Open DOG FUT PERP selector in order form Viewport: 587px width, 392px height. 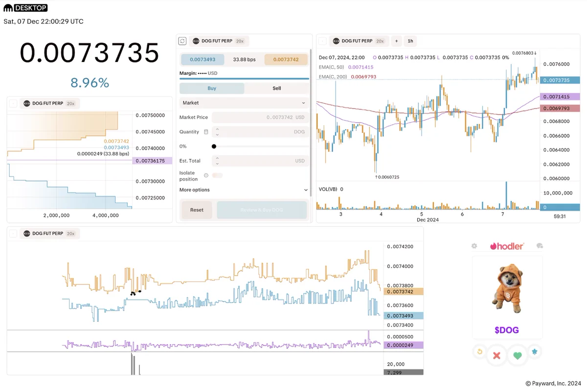219,42
